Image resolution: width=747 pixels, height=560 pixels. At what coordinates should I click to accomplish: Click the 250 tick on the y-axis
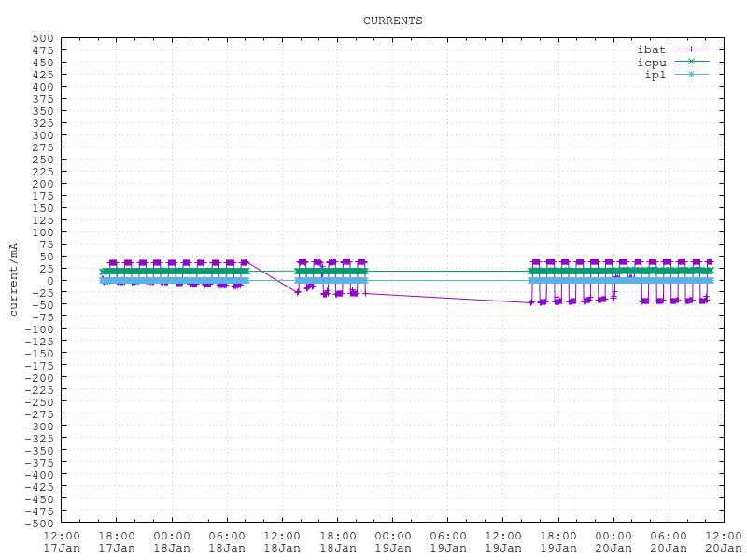click(43, 160)
